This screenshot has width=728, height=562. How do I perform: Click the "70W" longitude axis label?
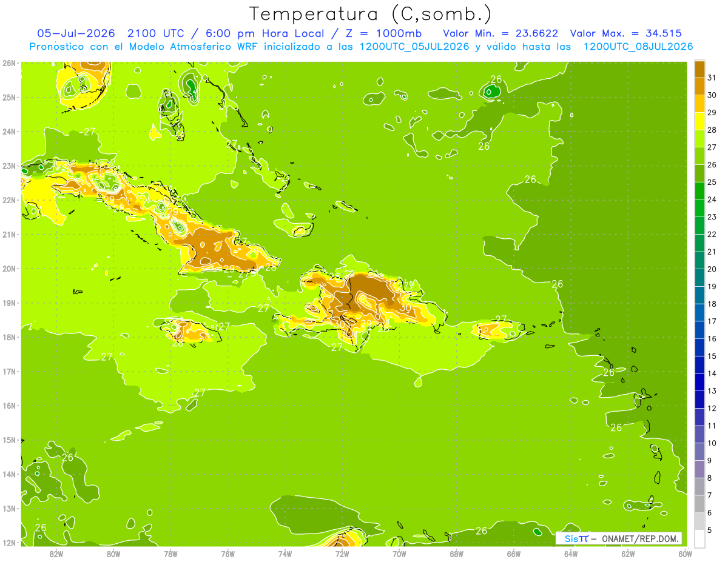399,554
